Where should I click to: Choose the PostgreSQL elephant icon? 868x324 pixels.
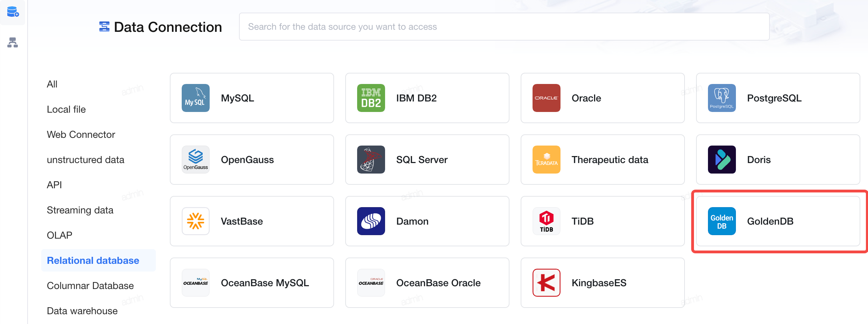pyautogui.click(x=722, y=98)
